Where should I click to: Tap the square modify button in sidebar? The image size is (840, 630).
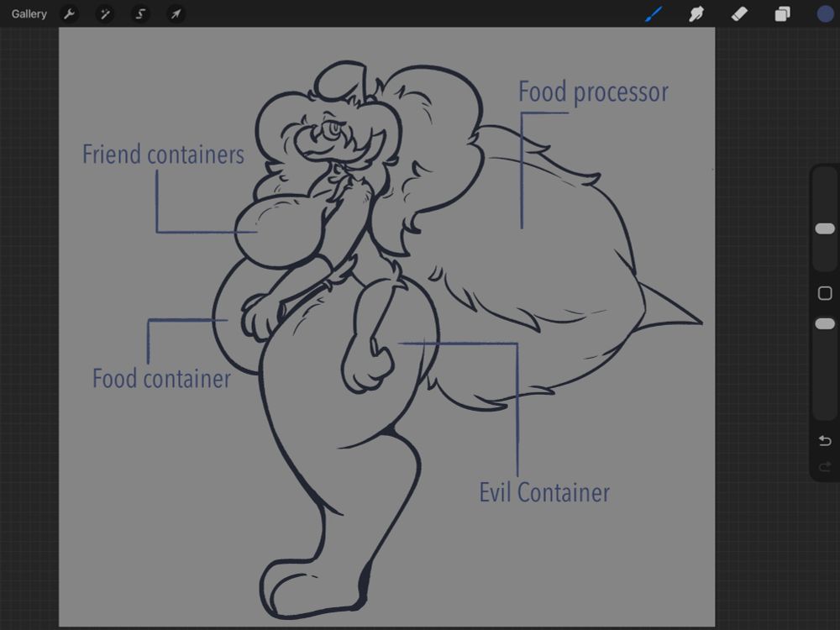[825, 293]
